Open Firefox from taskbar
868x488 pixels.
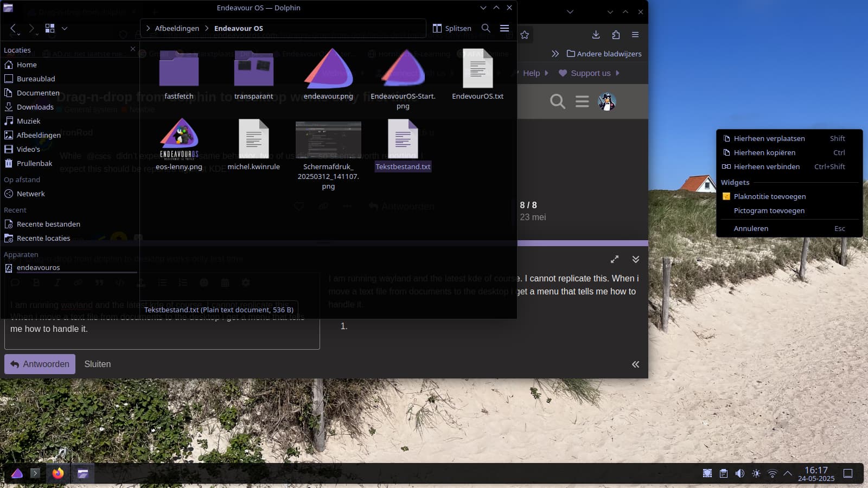point(58,473)
